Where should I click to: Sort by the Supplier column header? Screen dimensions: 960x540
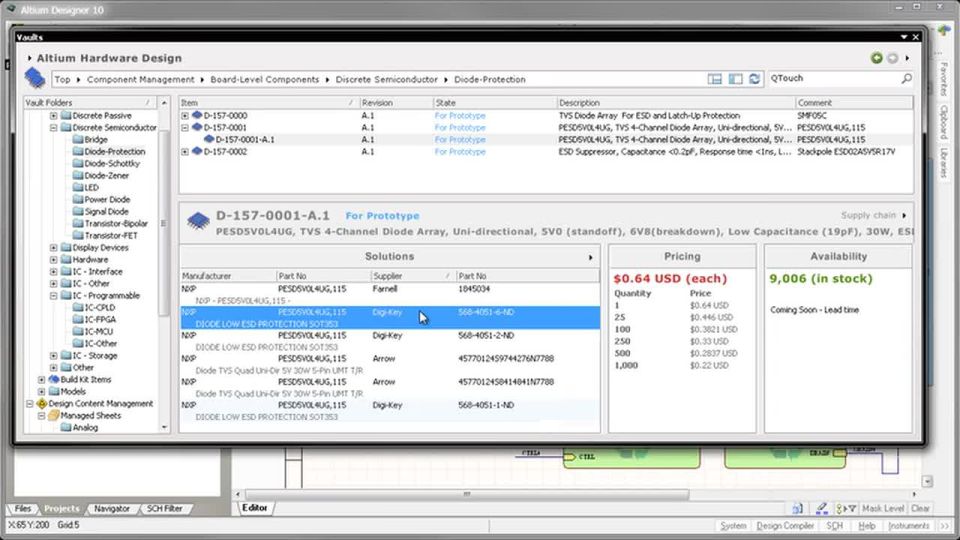click(x=413, y=276)
